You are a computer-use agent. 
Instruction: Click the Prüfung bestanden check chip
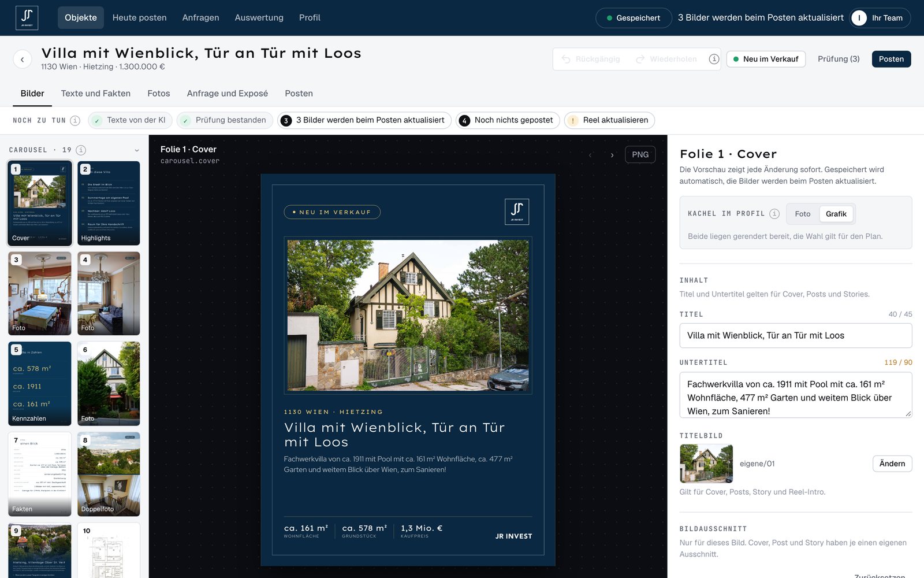coord(225,120)
